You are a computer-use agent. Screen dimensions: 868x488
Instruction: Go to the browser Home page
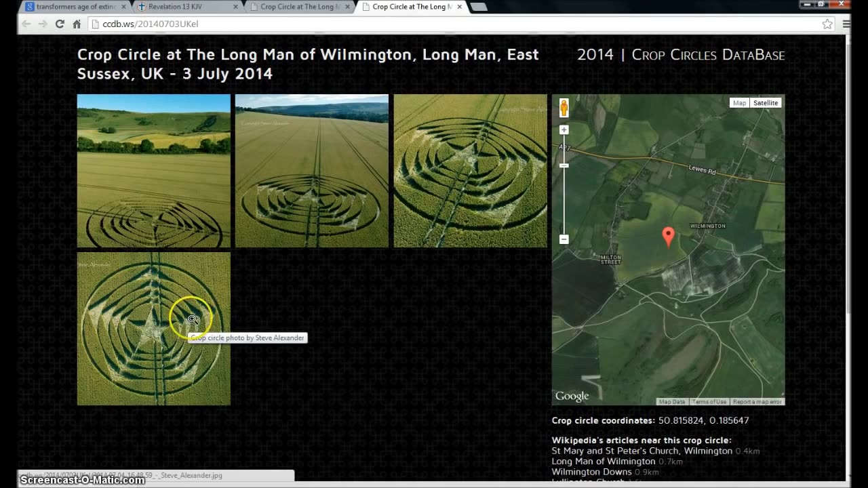click(77, 24)
